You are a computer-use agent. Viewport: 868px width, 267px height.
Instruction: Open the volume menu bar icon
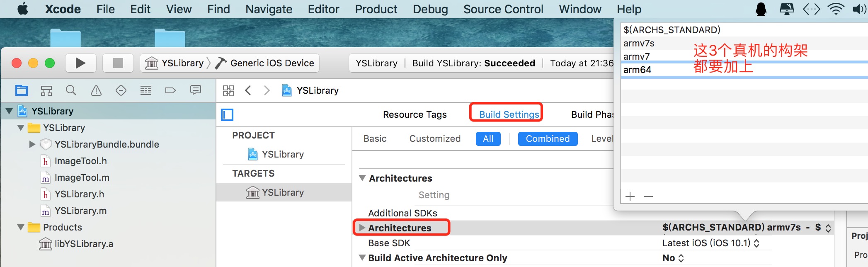[859, 9]
